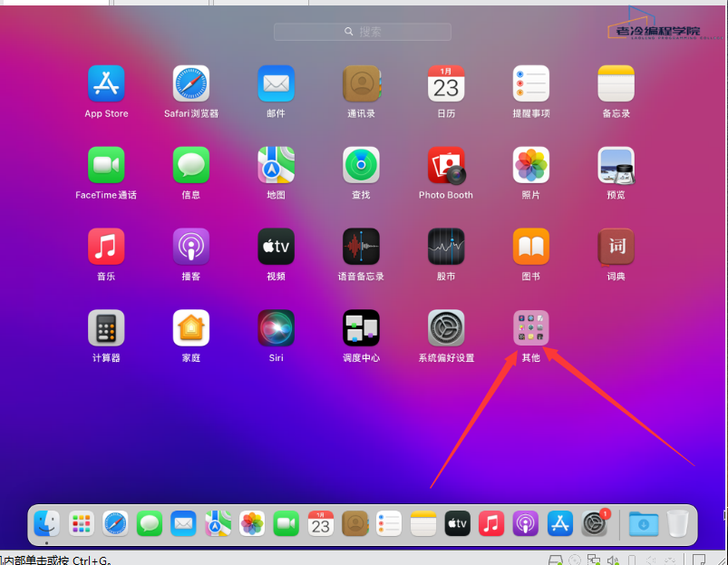Open 备忘录 (Notes) in the Launchpad grid
728x565 pixels.
[616, 83]
